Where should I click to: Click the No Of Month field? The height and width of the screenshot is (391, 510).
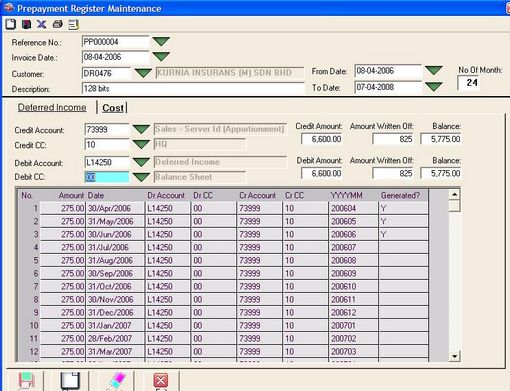(x=469, y=83)
